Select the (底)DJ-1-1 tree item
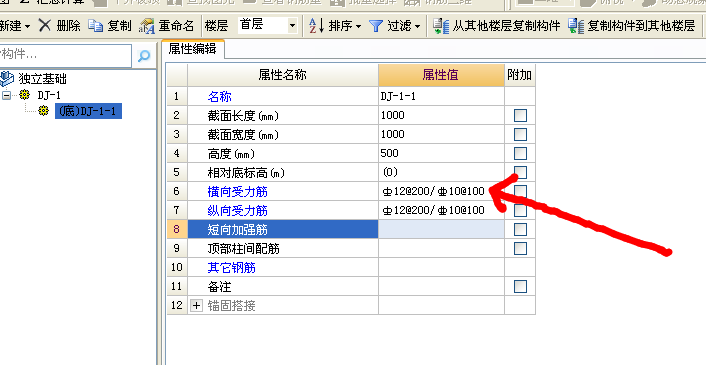This screenshot has height=365, width=706. pyautogui.click(x=88, y=111)
